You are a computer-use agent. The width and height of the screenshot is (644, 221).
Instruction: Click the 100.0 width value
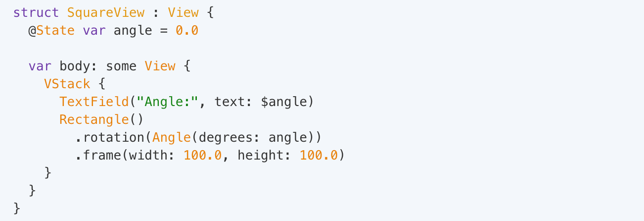[x=202, y=156]
